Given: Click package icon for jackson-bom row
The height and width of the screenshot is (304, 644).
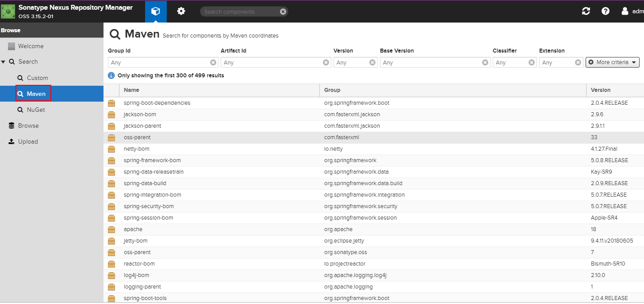Looking at the screenshot, I should pyautogui.click(x=111, y=114).
